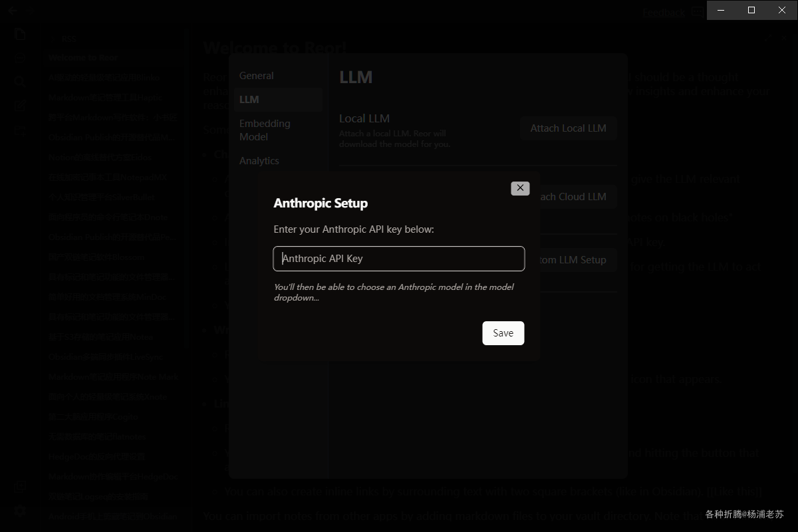Viewport: 798px width, 532px height.
Task: Open the note ending with Dnote
Action: (x=108, y=217)
